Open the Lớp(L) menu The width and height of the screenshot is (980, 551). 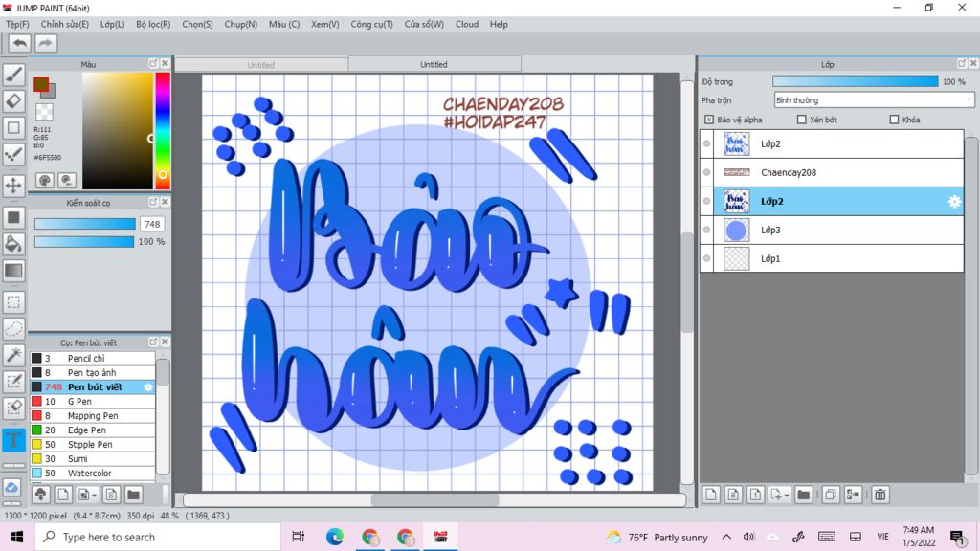[113, 24]
